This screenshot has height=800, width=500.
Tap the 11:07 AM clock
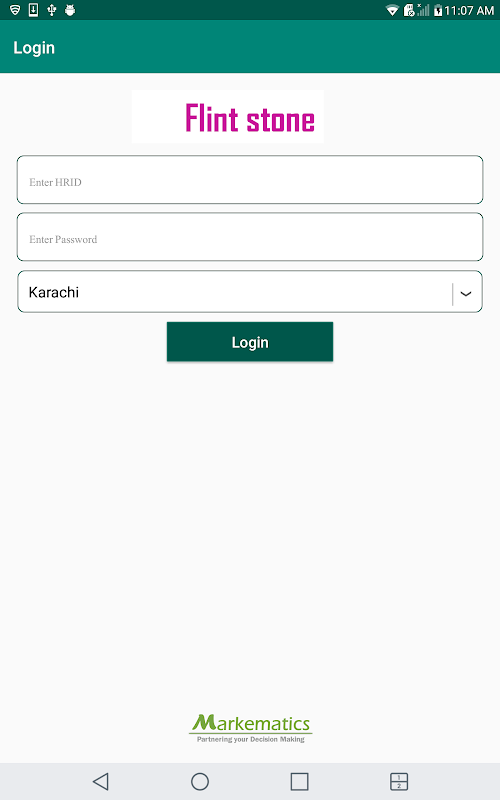469,11
